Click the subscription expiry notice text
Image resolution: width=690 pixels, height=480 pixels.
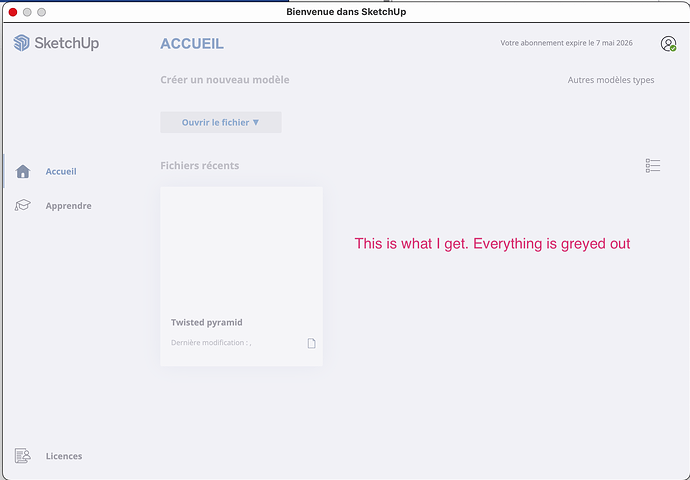click(x=566, y=43)
